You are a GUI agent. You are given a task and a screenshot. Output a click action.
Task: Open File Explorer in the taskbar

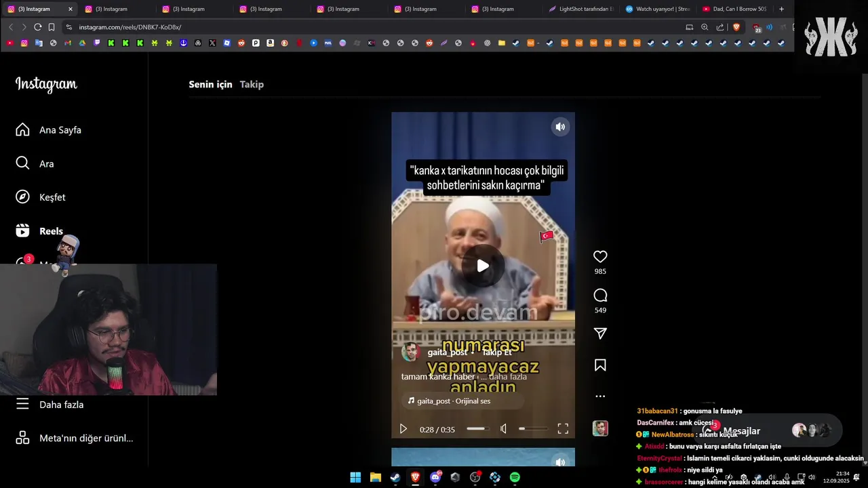click(375, 477)
